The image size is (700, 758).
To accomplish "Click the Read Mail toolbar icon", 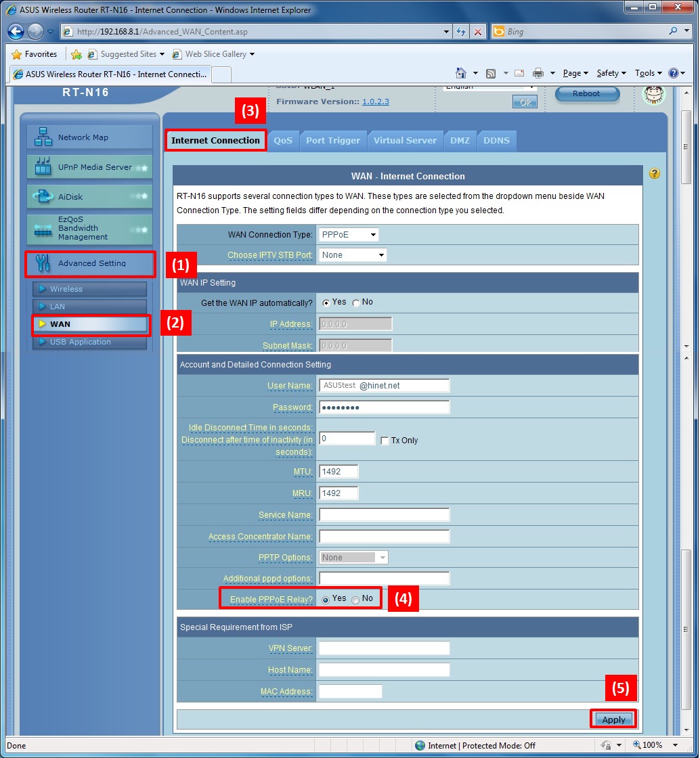I will point(519,74).
